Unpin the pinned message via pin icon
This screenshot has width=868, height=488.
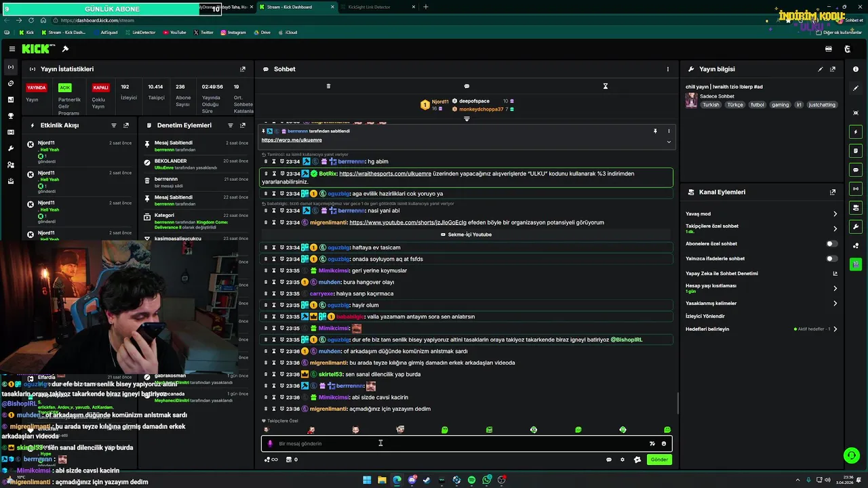tap(655, 131)
